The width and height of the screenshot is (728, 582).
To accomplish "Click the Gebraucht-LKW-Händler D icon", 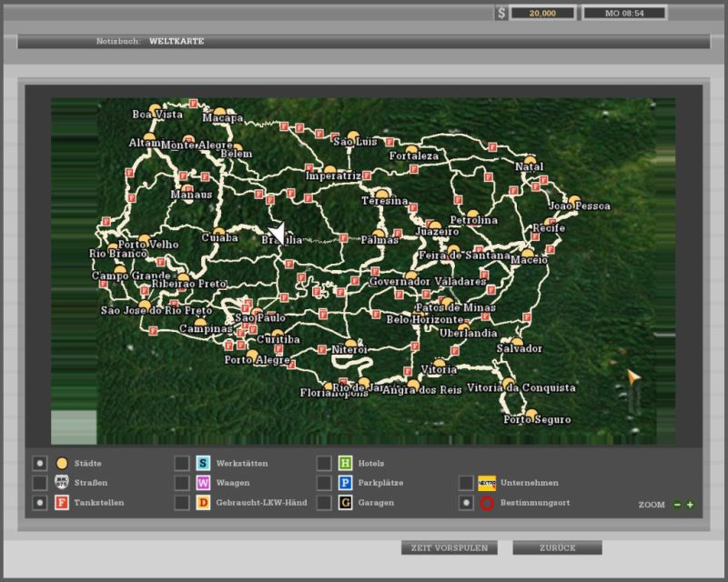I will [x=204, y=503].
